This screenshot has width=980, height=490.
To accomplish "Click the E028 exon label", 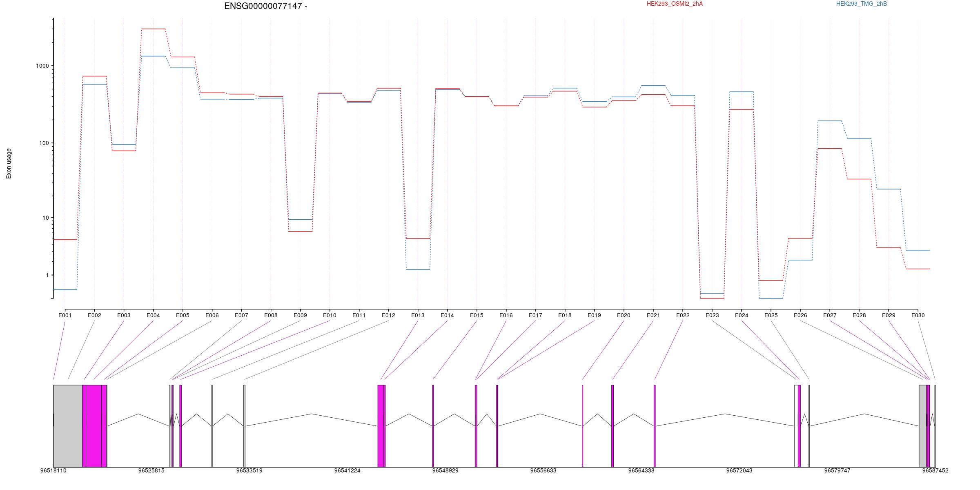I will point(859,315).
